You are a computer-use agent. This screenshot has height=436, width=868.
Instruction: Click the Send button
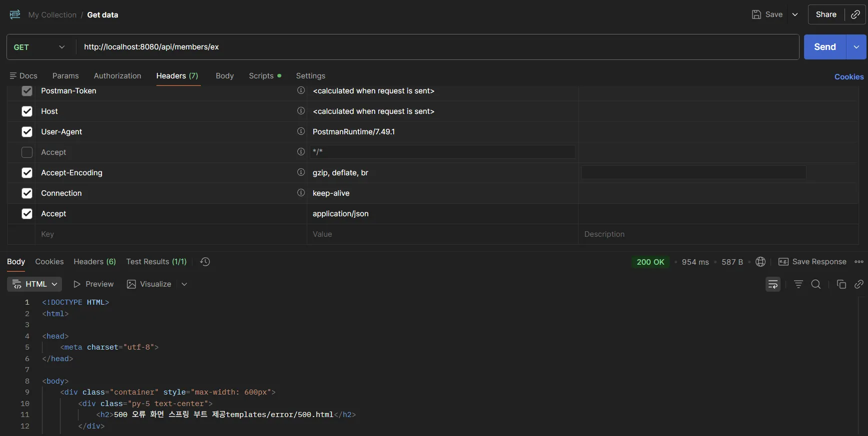pos(825,47)
